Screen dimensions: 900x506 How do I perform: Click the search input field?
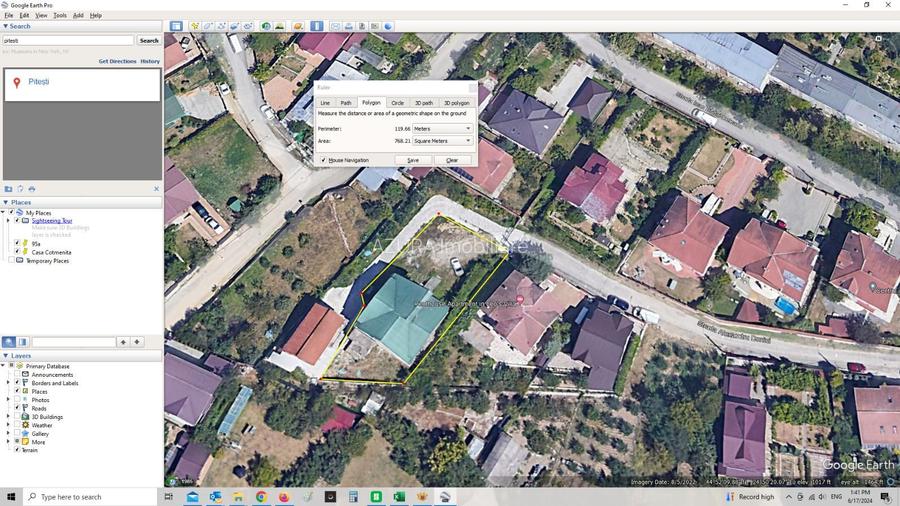click(x=67, y=40)
